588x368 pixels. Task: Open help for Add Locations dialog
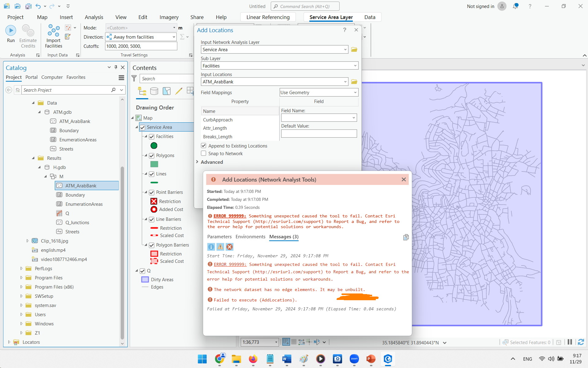pos(345,30)
